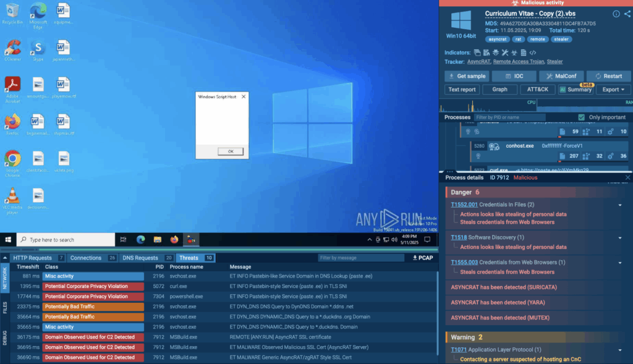633x364 pixels.
Task: Open the Remote Access Trojan tracker link
Action: [x=519, y=62]
